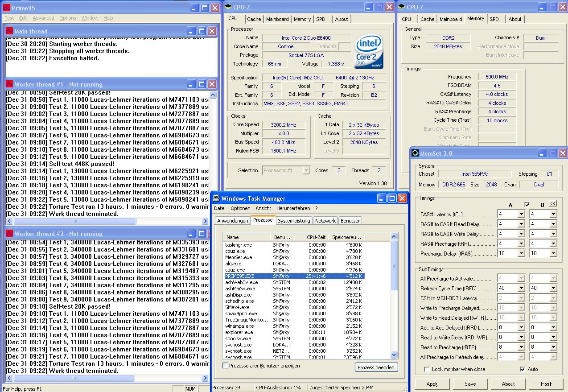Switch to the Systemleistung tab
This screenshot has width=568, height=392.
(x=294, y=221)
